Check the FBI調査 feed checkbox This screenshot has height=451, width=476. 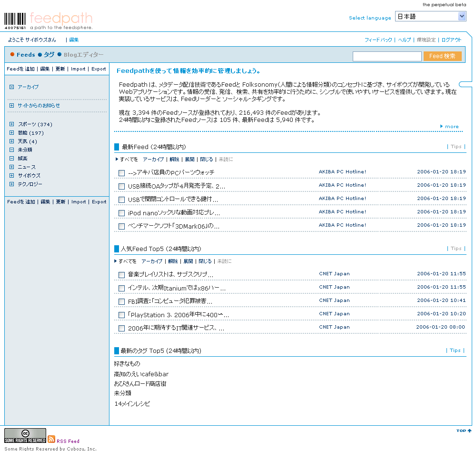coord(121,302)
